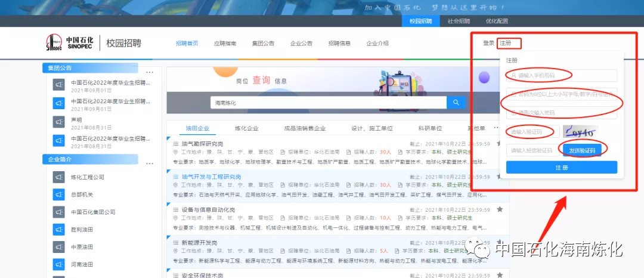
Task: Click the 集团公告 sidebar panel header
Action: (90, 68)
